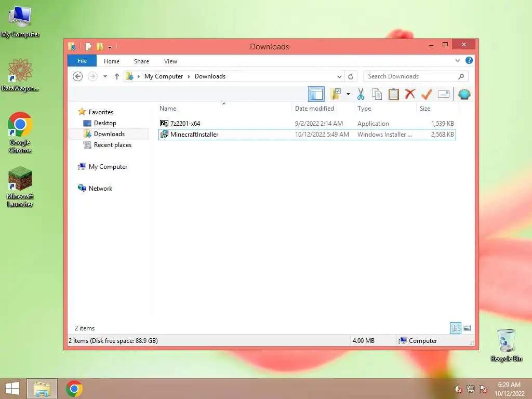
Task: Sort by the Name column header
Action: coord(168,109)
